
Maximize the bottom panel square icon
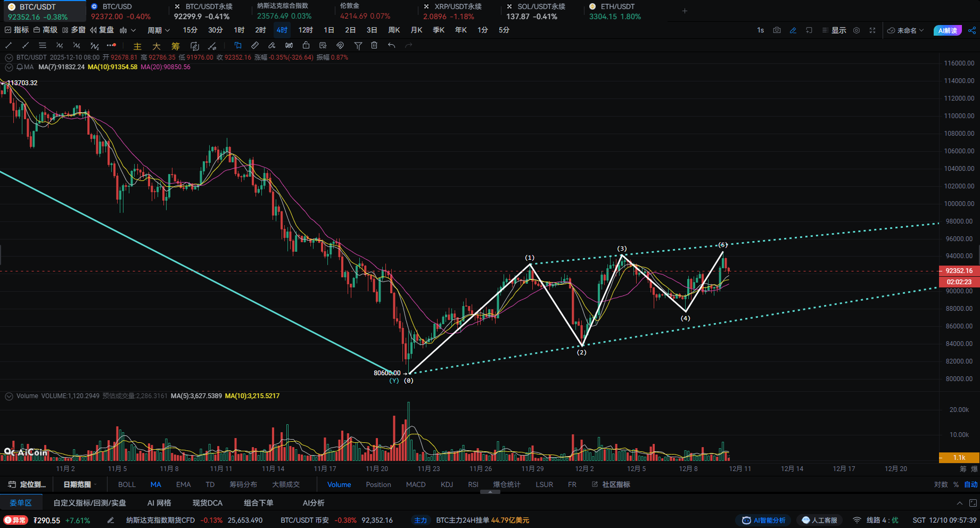(973, 503)
